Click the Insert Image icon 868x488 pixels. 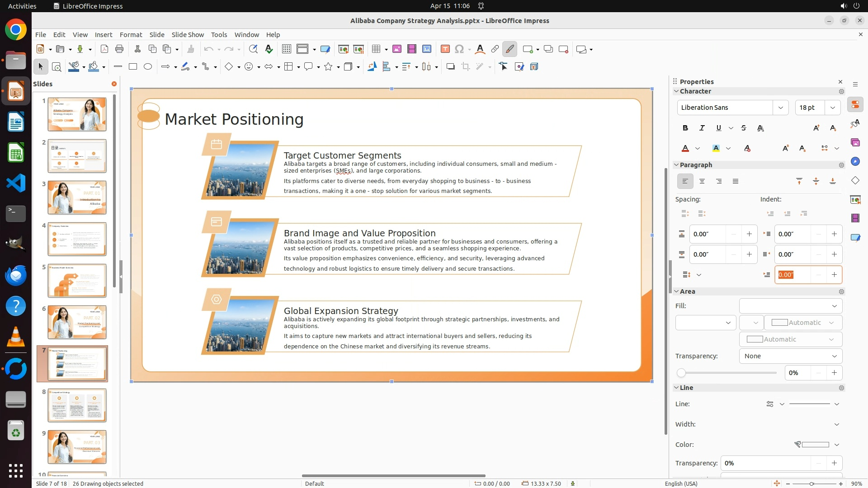click(x=397, y=49)
